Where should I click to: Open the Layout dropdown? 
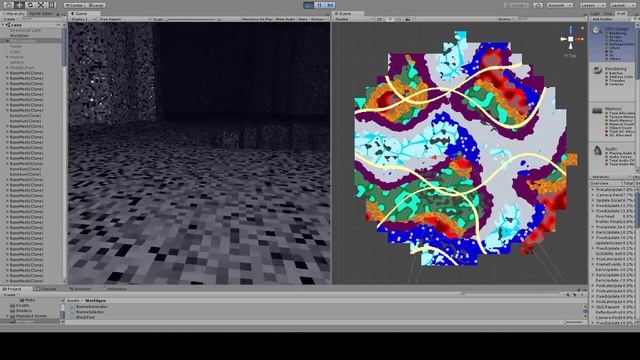coord(622,5)
